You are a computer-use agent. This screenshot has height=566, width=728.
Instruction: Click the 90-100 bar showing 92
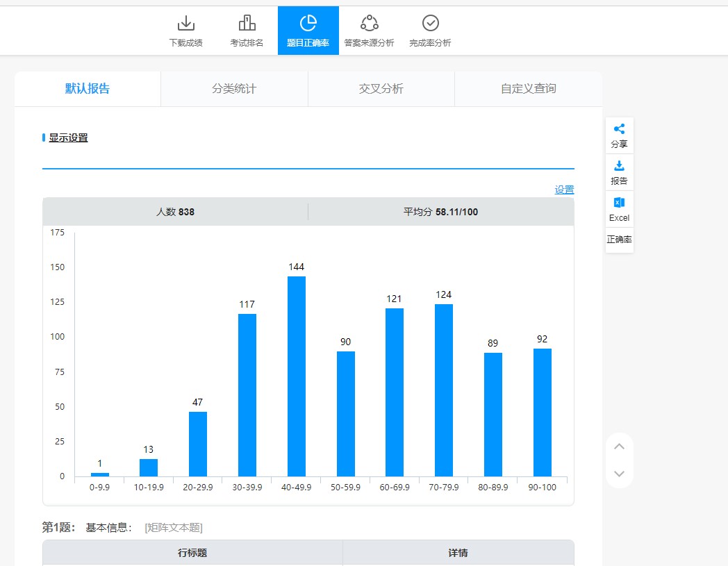[543, 413]
